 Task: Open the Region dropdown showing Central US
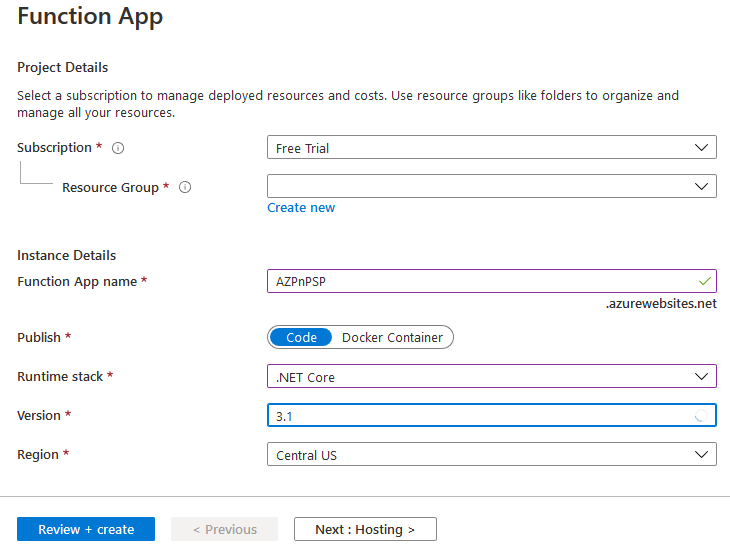coord(492,454)
